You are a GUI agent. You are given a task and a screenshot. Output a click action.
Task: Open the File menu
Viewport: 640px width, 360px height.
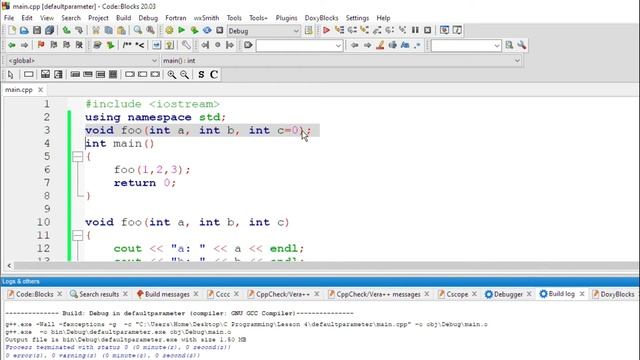pos(9,18)
